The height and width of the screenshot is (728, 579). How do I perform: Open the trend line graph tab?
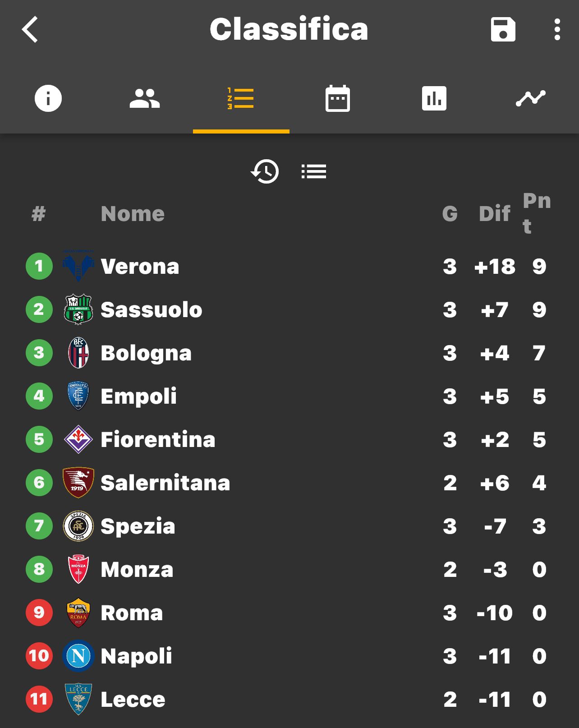(531, 98)
